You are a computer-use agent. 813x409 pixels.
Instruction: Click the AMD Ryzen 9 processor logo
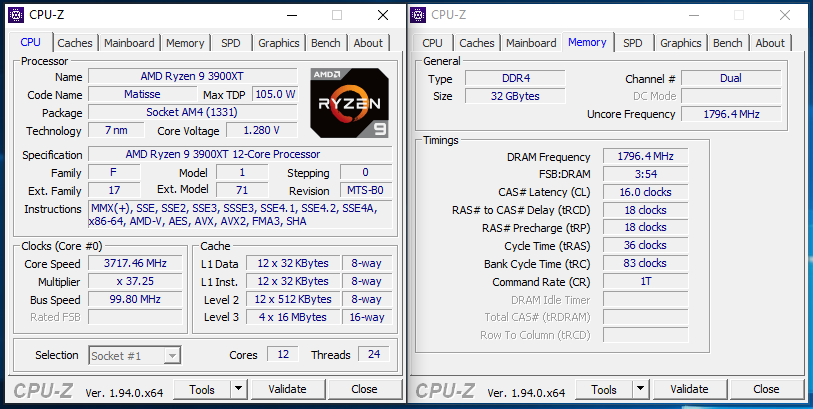[349, 103]
